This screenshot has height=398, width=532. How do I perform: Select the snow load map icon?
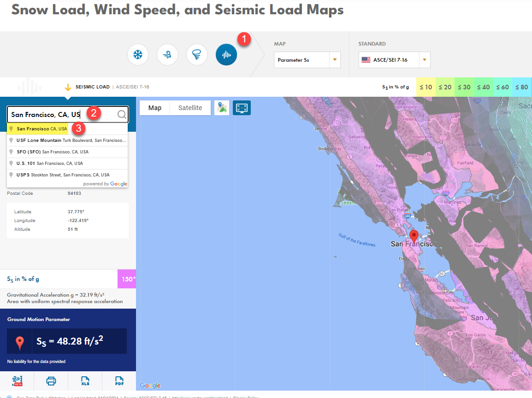click(x=138, y=54)
